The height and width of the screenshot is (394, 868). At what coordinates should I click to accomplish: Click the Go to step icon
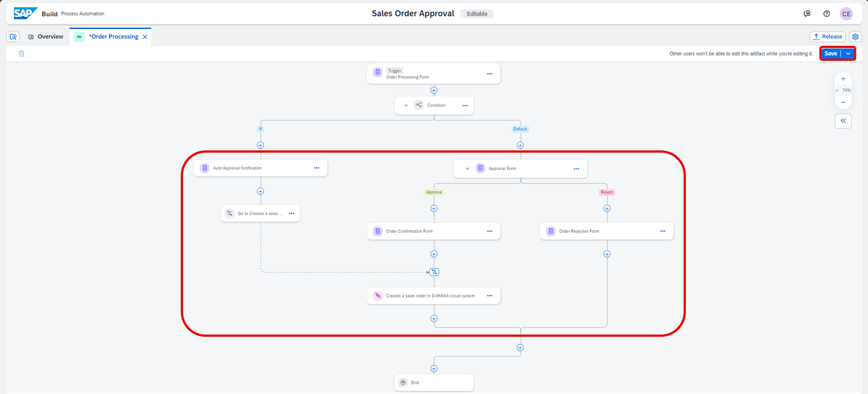pos(230,213)
